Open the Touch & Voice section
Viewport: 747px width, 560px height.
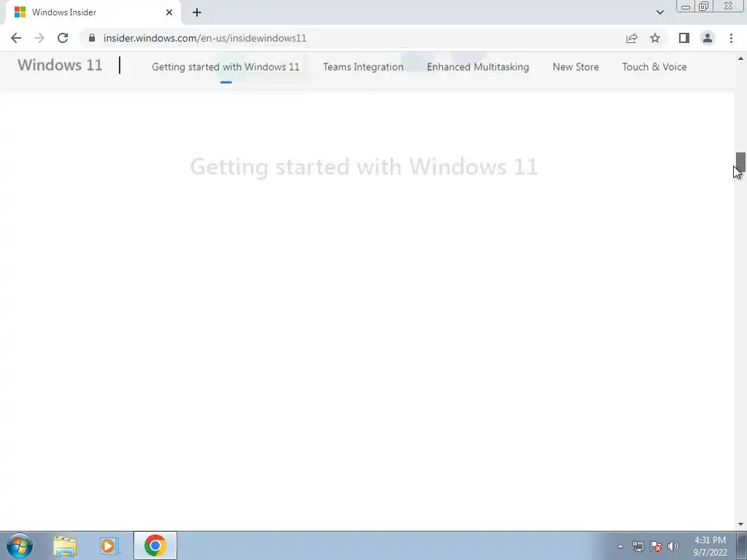(x=654, y=67)
